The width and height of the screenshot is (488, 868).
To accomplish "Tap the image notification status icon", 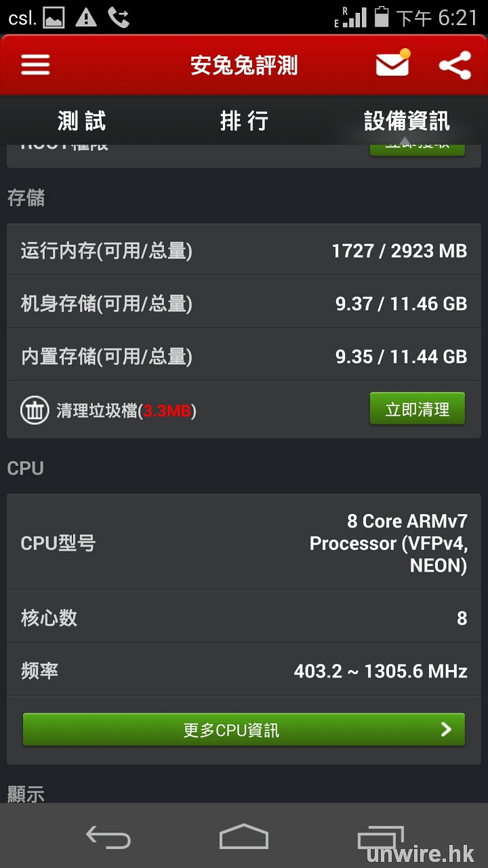I will 54,18.
